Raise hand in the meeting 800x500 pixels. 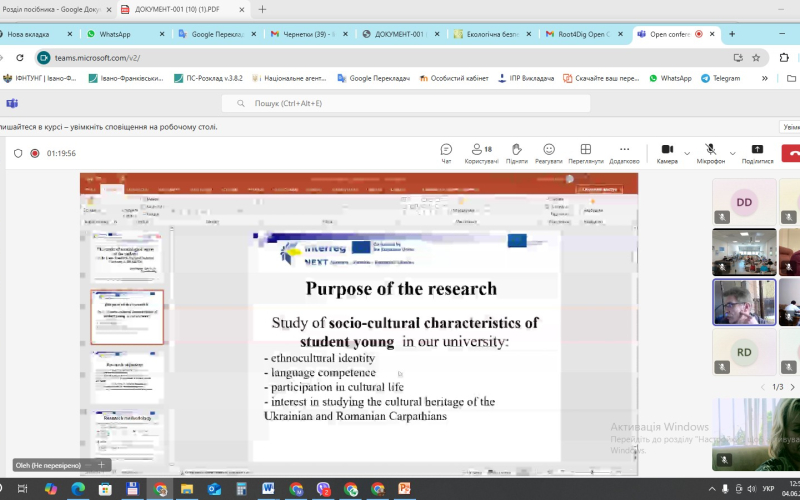click(x=516, y=154)
